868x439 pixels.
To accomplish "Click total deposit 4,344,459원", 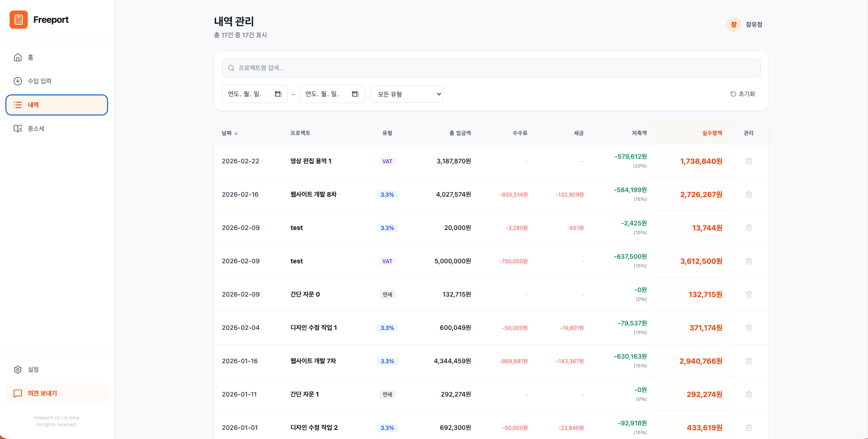I will pyautogui.click(x=452, y=361).
